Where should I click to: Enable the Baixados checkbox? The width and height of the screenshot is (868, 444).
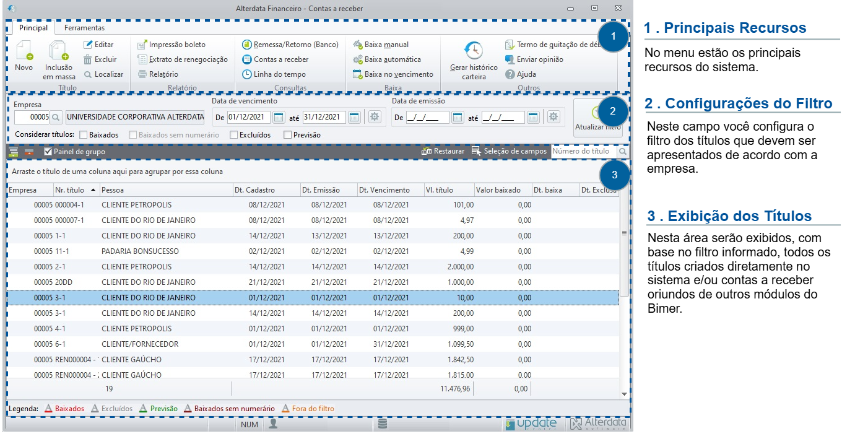click(x=83, y=134)
